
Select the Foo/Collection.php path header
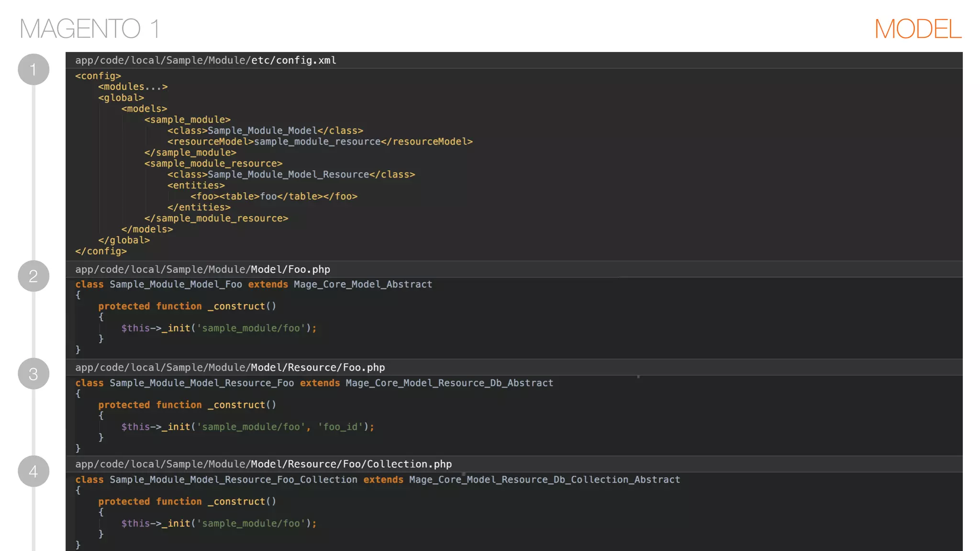263,464
